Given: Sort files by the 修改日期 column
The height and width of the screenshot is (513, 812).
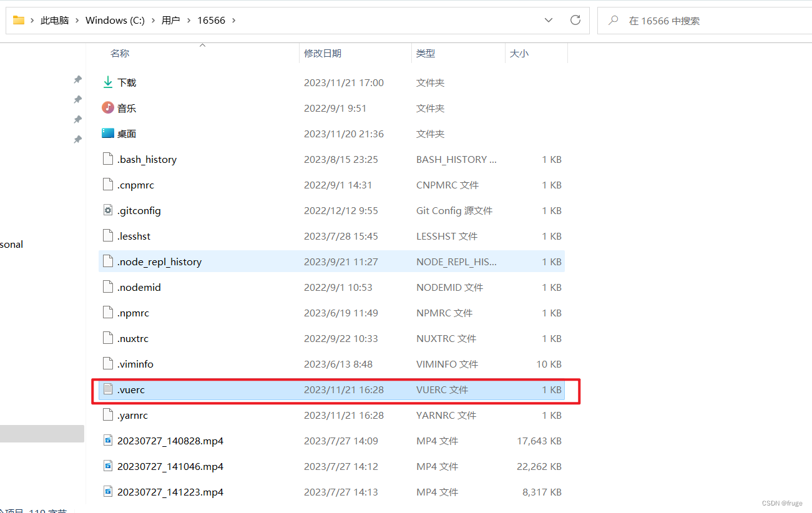Looking at the screenshot, I should coord(323,54).
